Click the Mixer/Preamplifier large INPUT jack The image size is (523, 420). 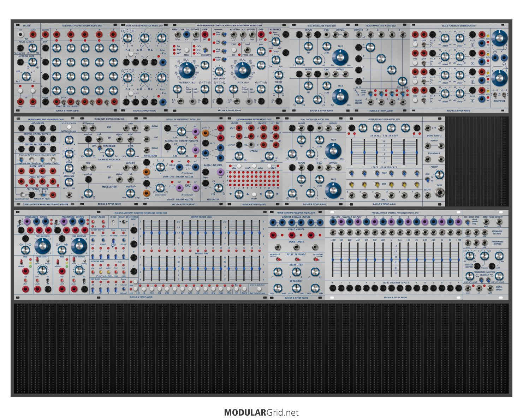point(439,193)
